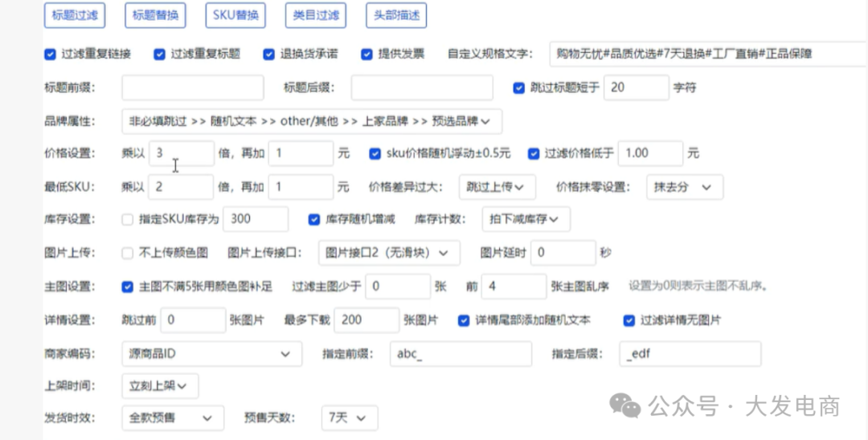
Task: Enable the 指定SKU库存为 checkbox
Action: coord(127,219)
